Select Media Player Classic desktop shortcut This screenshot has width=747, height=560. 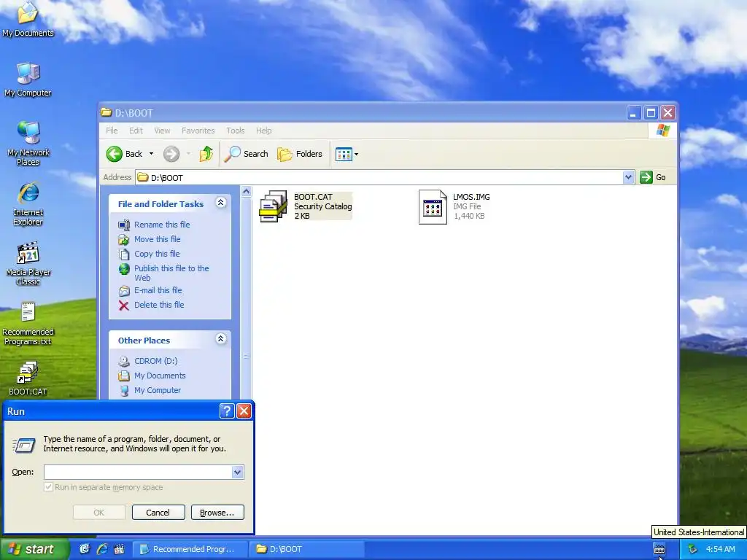28,263
